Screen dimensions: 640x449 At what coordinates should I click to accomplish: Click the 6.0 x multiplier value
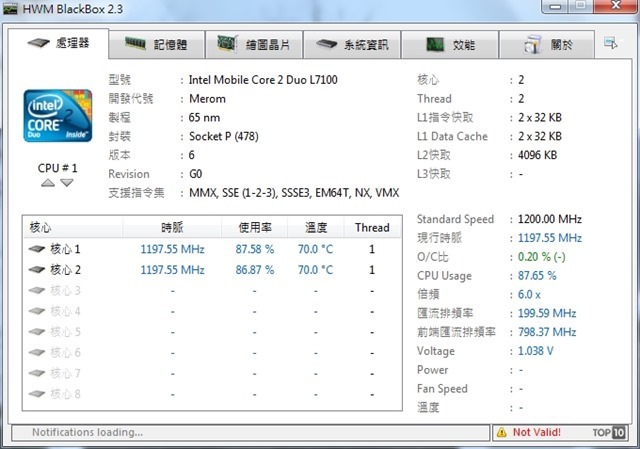[x=529, y=294]
